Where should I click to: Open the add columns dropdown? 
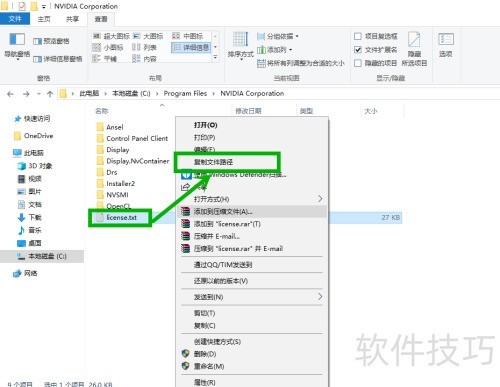coord(275,50)
